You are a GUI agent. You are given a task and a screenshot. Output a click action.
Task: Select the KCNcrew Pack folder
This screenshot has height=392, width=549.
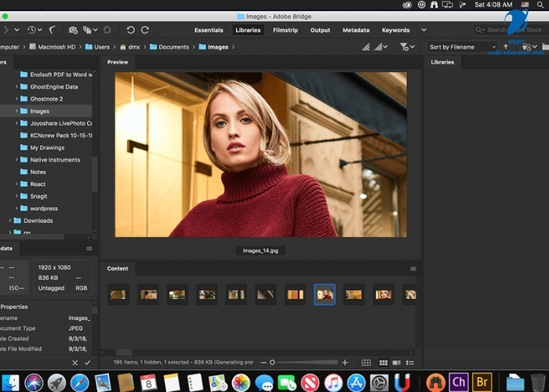[56, 135]
